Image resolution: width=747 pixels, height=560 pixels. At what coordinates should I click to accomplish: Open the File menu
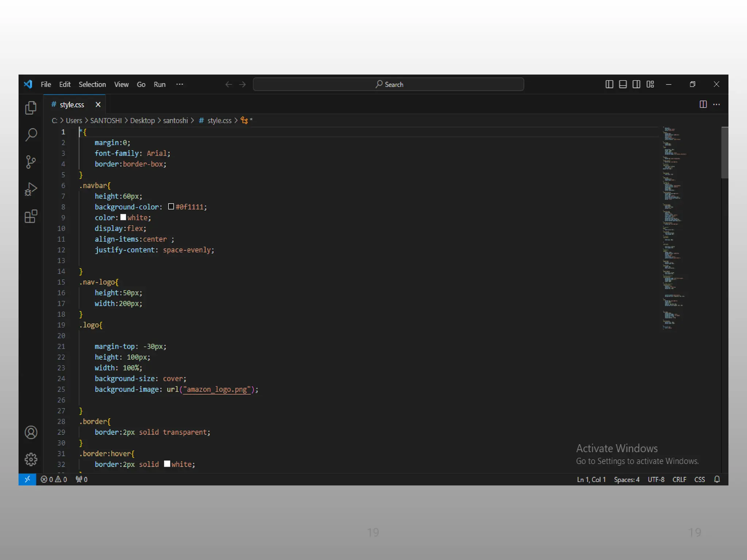tap(46, 85)
